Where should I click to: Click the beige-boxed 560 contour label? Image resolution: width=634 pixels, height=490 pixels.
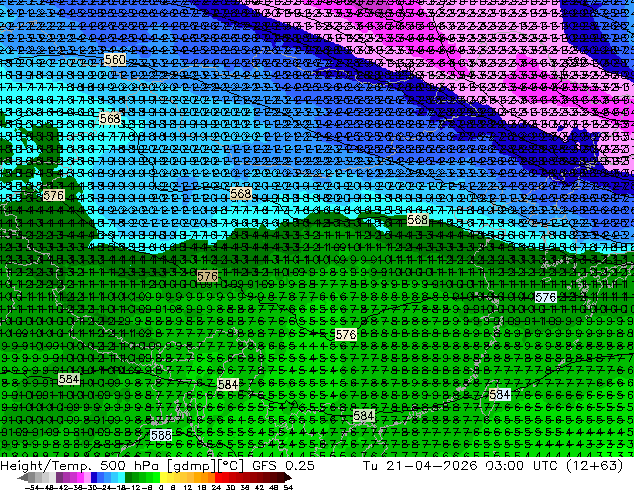click(115, 60)
